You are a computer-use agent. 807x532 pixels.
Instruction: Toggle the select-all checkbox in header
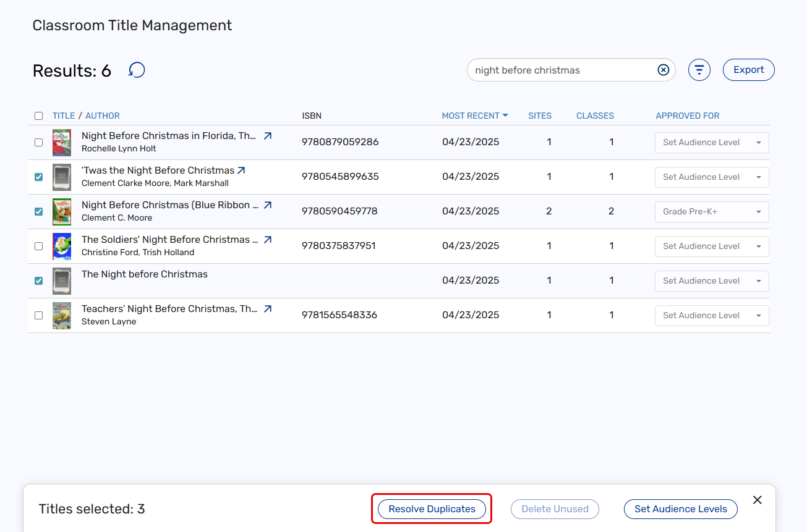[x=39, y=116]
